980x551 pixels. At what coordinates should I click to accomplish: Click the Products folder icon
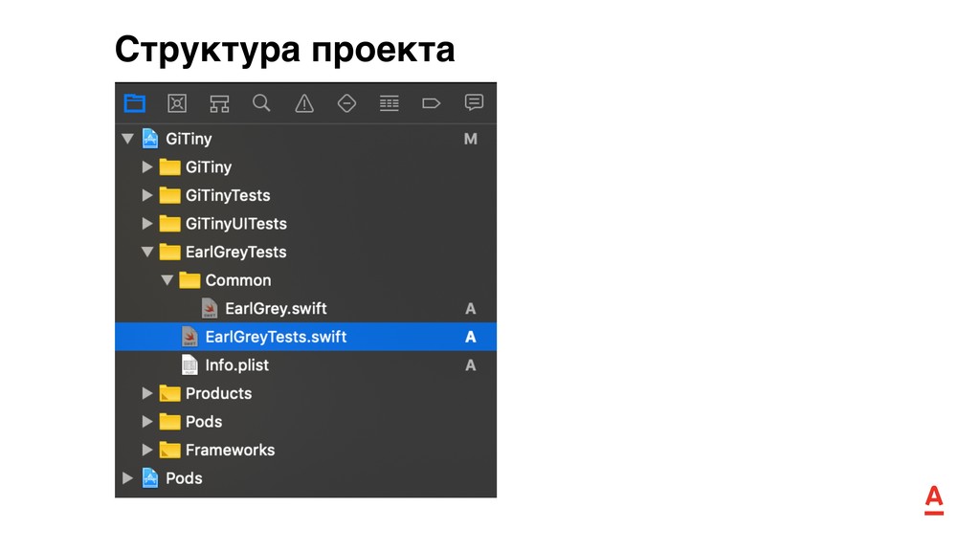[x=170, y=393]
